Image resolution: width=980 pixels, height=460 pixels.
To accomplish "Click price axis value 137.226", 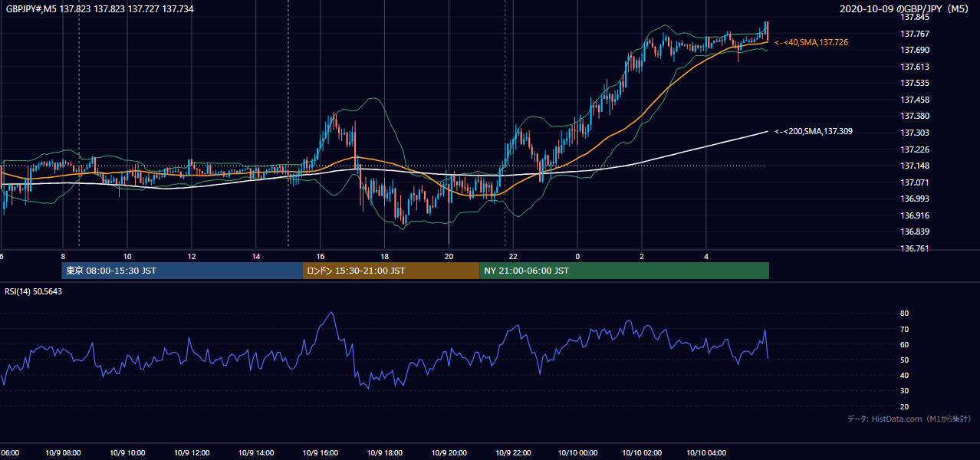I will [916, 149].
